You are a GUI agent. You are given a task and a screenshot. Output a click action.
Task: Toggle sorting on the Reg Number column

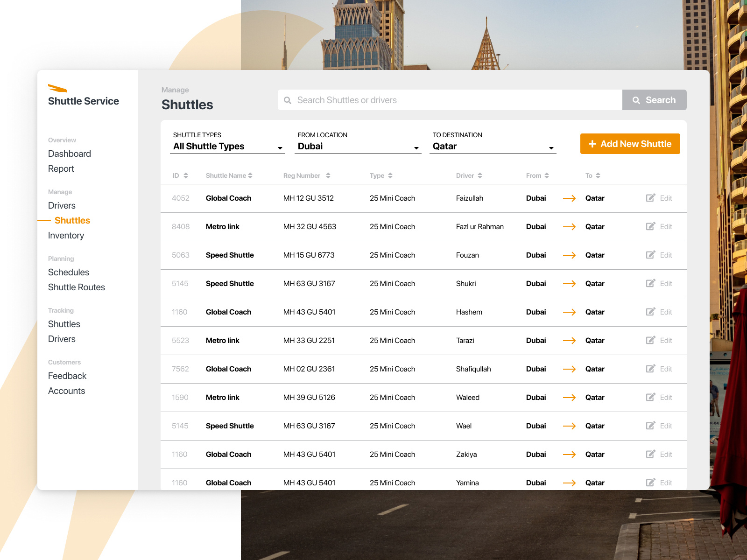pyautogui.click(x=328, y=175)
